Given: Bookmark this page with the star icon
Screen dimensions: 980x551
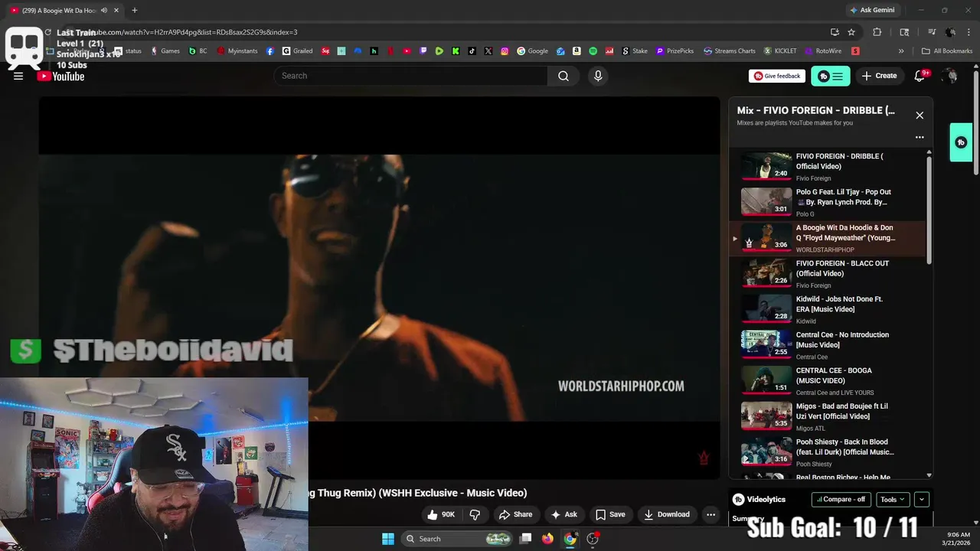Looking at the screenshot, I should (x=851, y=32).
